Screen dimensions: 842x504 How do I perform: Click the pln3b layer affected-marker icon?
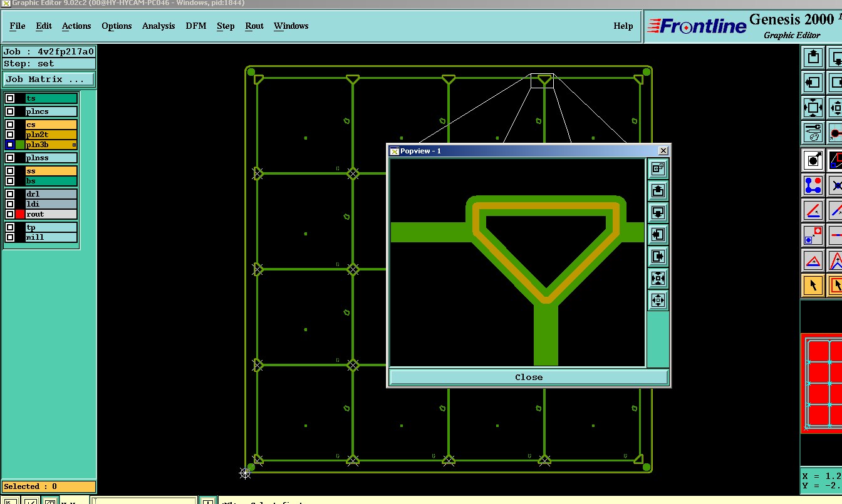(x=74, y=145)
